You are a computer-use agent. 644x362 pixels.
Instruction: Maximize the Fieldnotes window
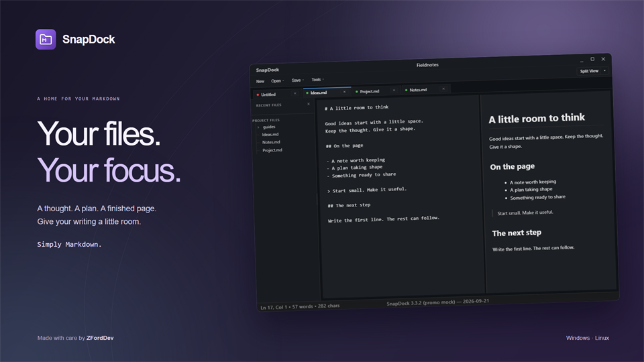pos(592,59)
